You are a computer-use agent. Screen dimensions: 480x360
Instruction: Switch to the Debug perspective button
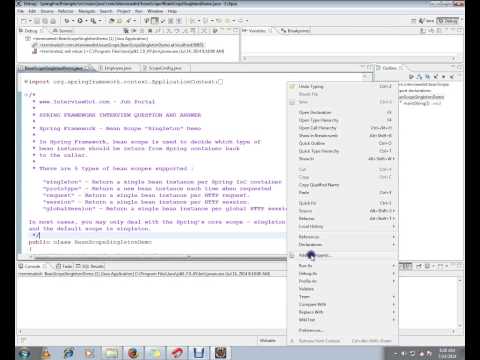click(448, 21)
